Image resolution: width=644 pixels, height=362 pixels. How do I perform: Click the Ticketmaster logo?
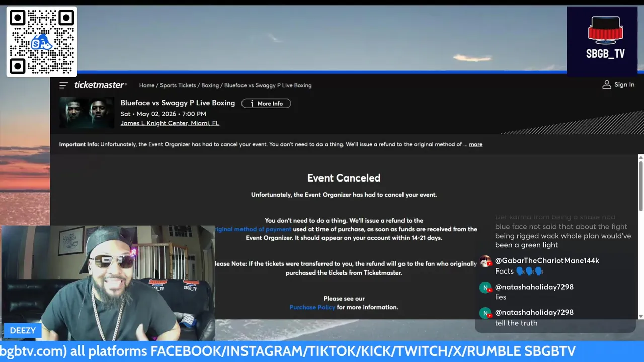pyautogui.click(x=101, y=85)
